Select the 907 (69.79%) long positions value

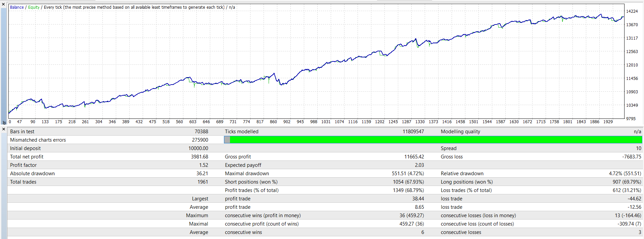pyautogui.click(x=627, y=182)
